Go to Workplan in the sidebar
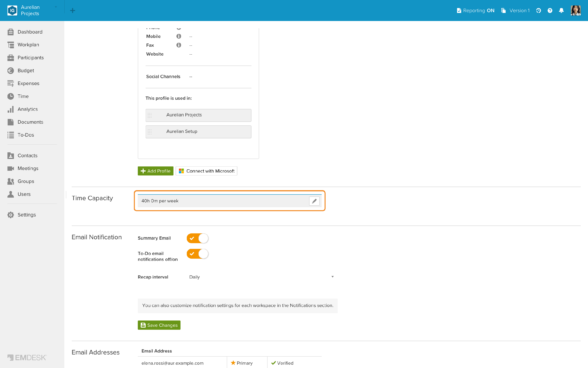The image size is (588, 368). [23, 45]
